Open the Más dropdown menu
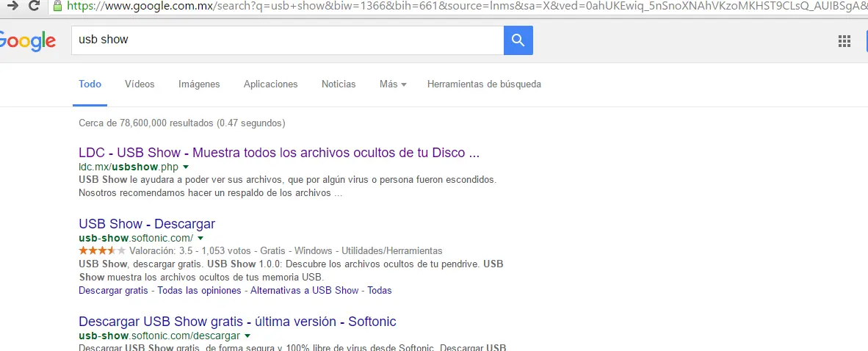This screenshot has width=868, height=351. [x=393, y=84]
